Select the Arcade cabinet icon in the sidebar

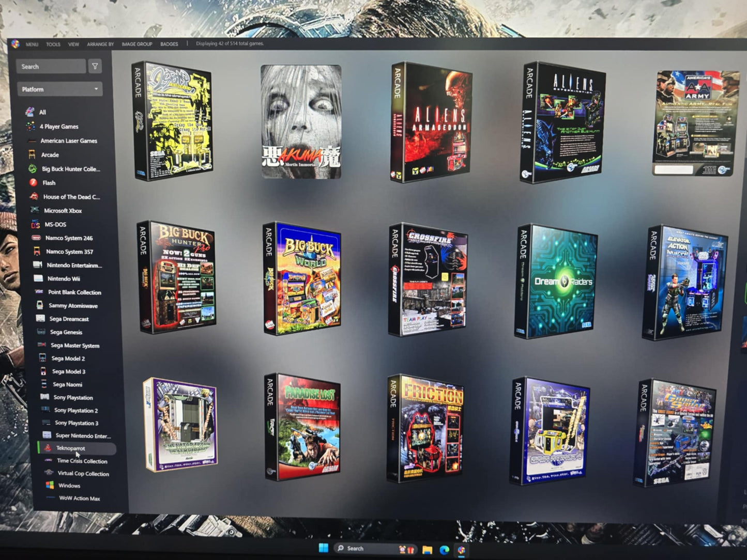pyautogui.click(x=32, y=154)
